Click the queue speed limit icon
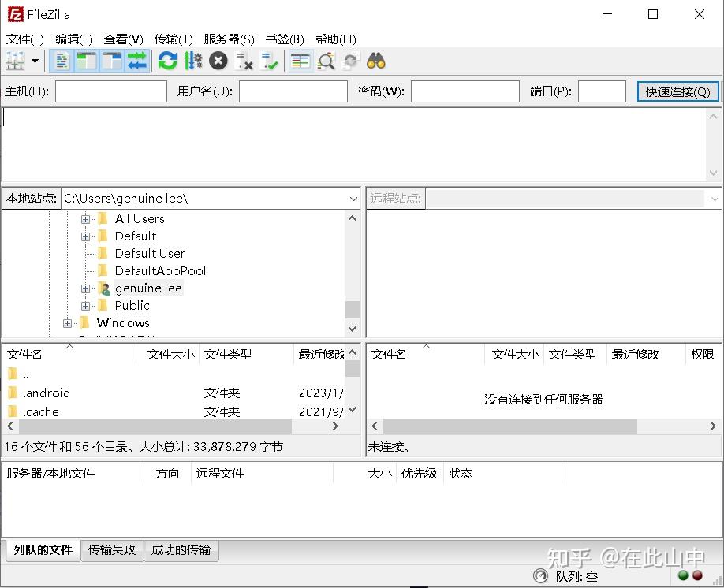The image size is (724, 588). click(x=540, y=576)
